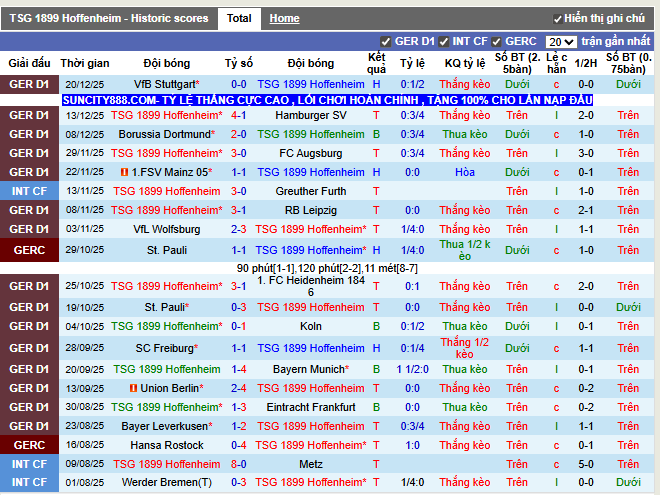The image size is (660, 495).
Task: Open VfB Stuttgart team link
Action: (x=165, y=84)
